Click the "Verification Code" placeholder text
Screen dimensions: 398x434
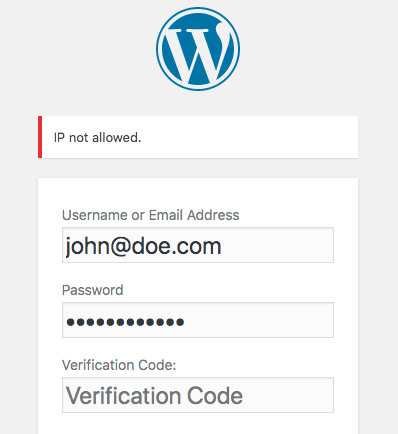click(x=154, y=396)
